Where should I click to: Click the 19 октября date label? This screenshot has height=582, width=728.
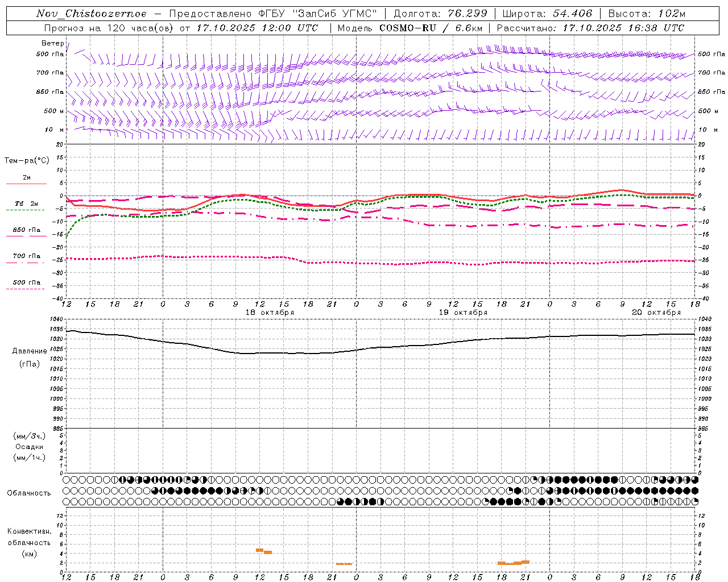[463, 313]
